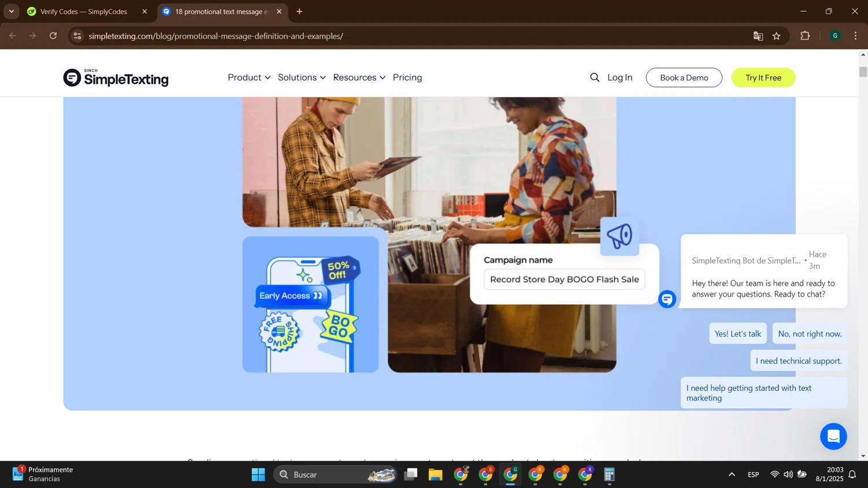The image size is (868, 488).
Task: Click the SimpleTexting bot avatar in chat
Action: [x=667, y=299]
